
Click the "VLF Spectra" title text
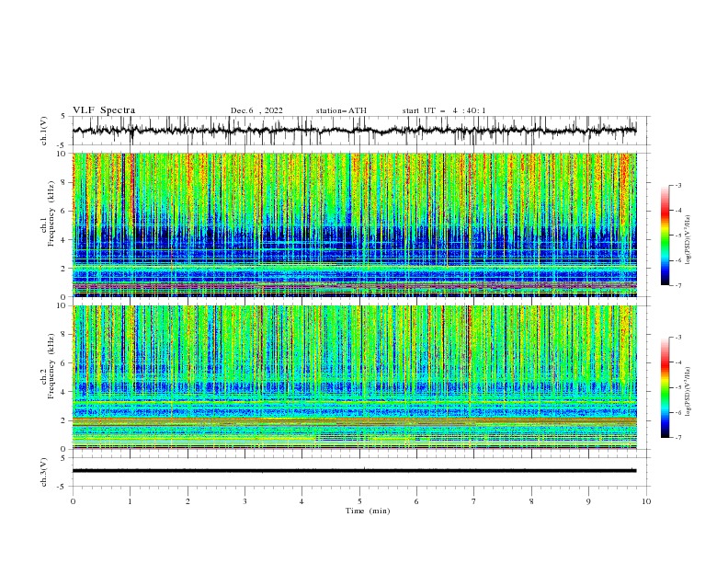pos(104,110)
